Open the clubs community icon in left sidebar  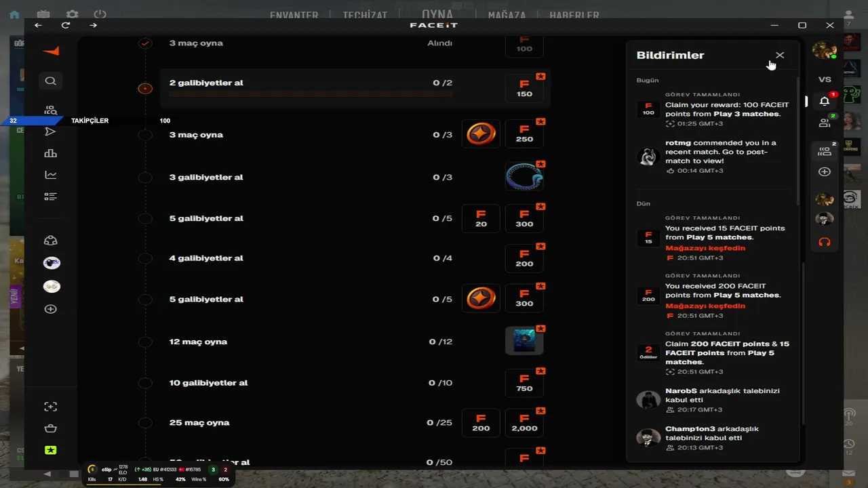tap(50, 241)
